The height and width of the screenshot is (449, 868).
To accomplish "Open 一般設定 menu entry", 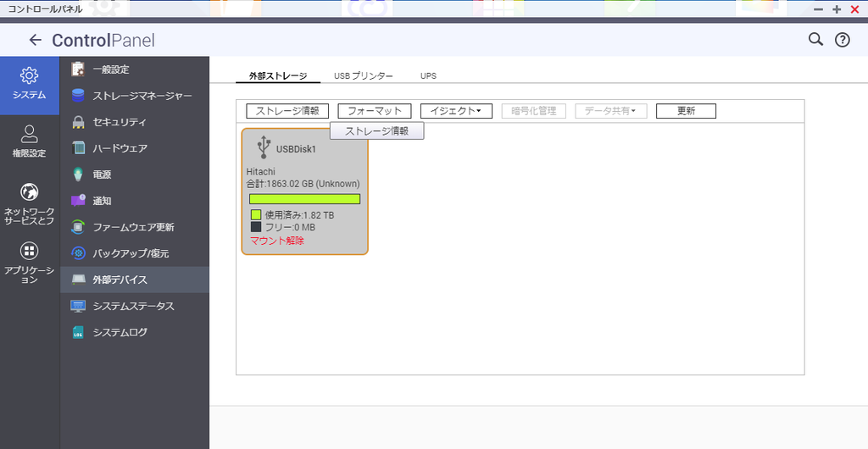I will point(135,69).
